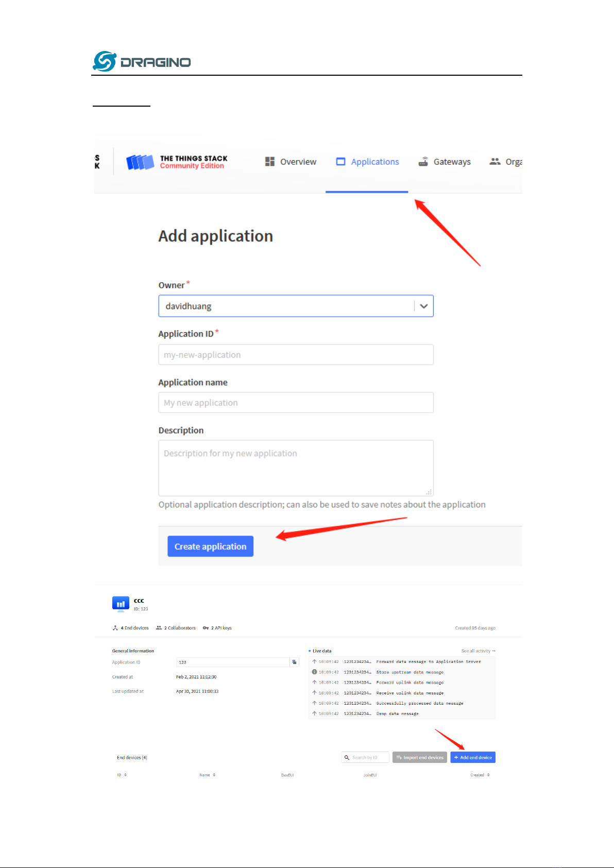Click the Dragino logo in header

coord(142,61)
